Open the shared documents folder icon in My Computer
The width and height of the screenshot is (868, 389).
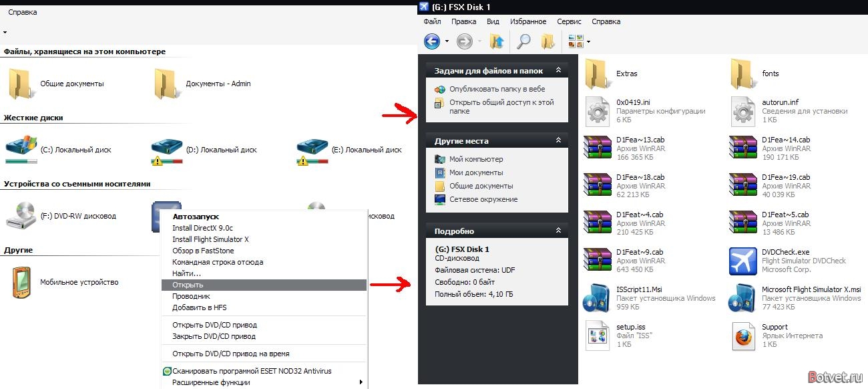point(21,84)
